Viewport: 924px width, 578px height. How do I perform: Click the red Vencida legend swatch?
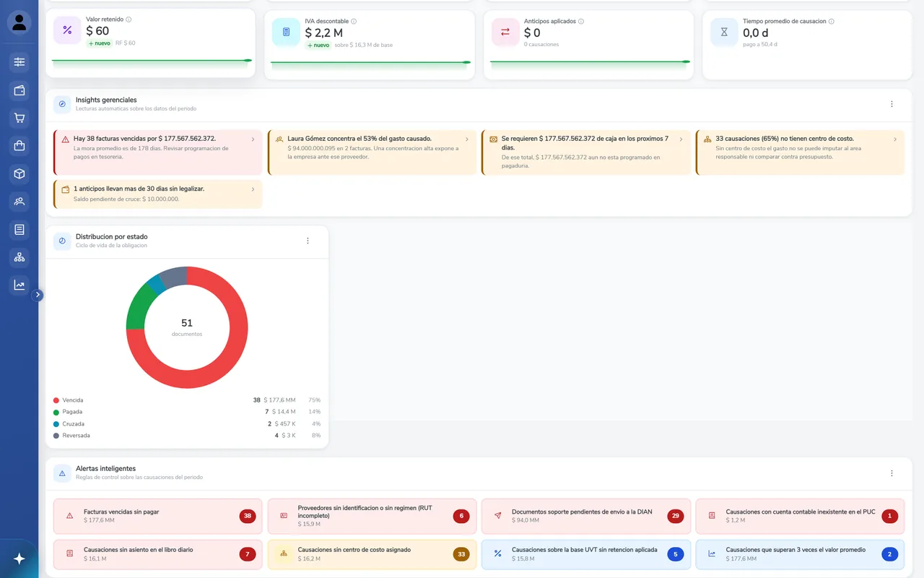(56, 400)
